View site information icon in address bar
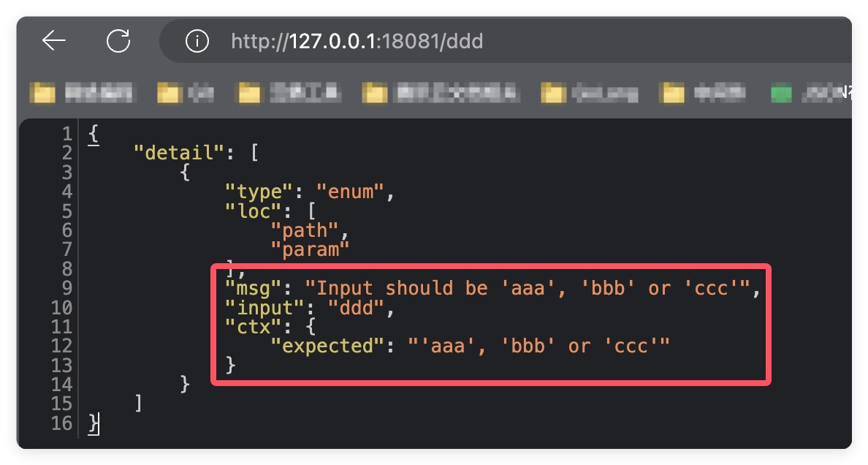Image resolution: width=868 pixels, height=465 pixels. tap(197, 42)
